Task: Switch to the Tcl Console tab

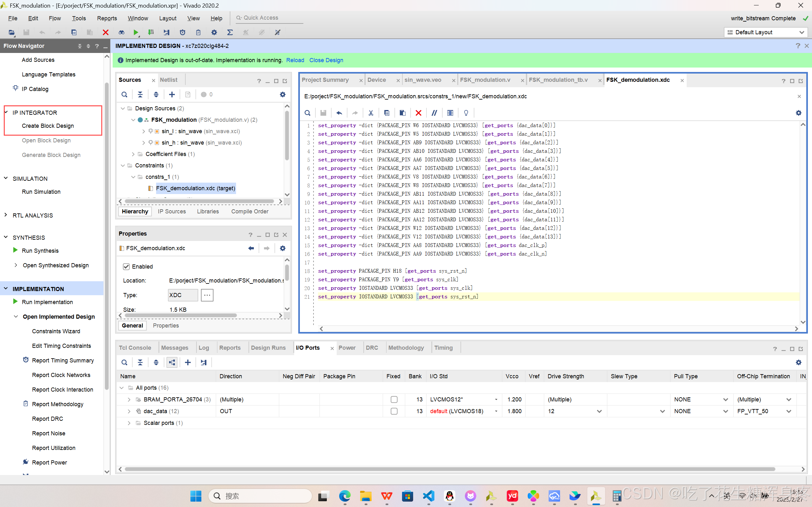Action: pyautogui.click(x=135, y=348)
